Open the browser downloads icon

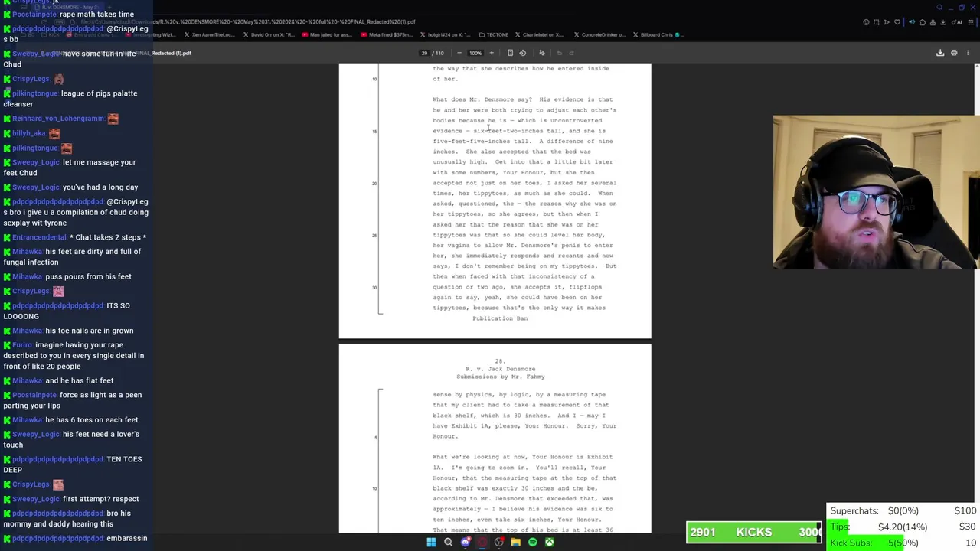point(942,22)
